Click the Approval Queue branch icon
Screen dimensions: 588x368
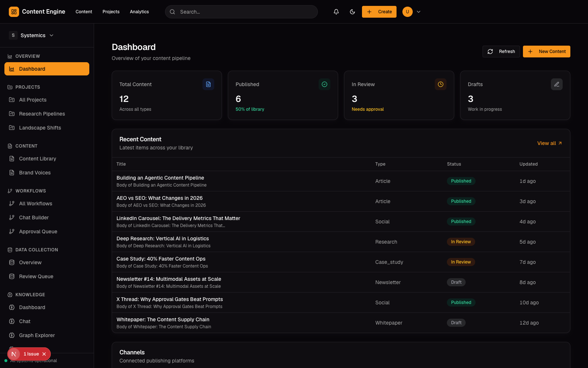tap(12, 231)
